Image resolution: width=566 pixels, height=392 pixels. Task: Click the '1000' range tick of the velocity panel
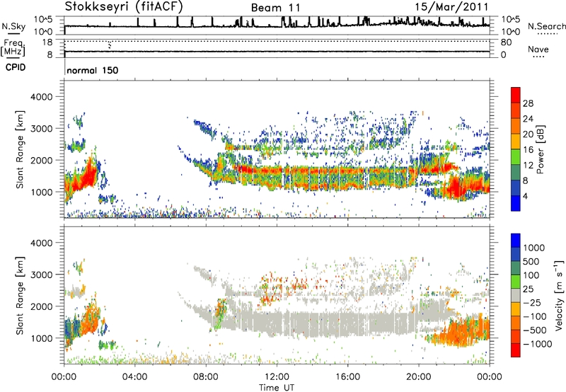(x=41, y=338)
